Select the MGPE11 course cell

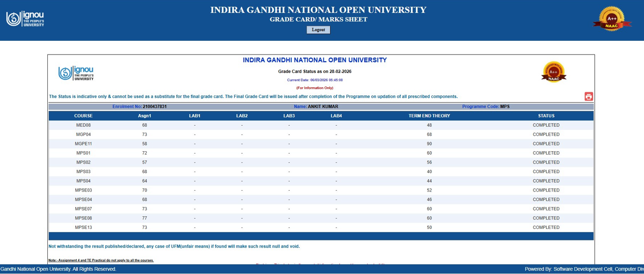[x=83, y=144]
